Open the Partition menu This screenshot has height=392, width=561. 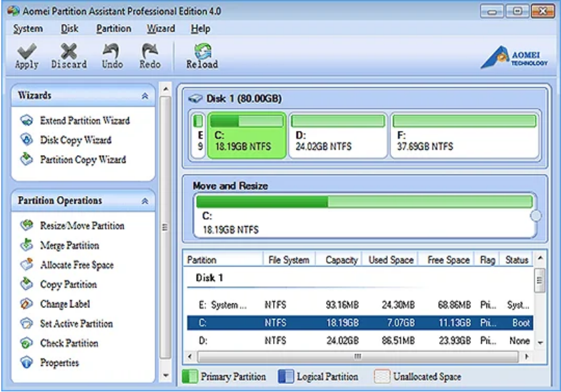(x=114, y=29)
